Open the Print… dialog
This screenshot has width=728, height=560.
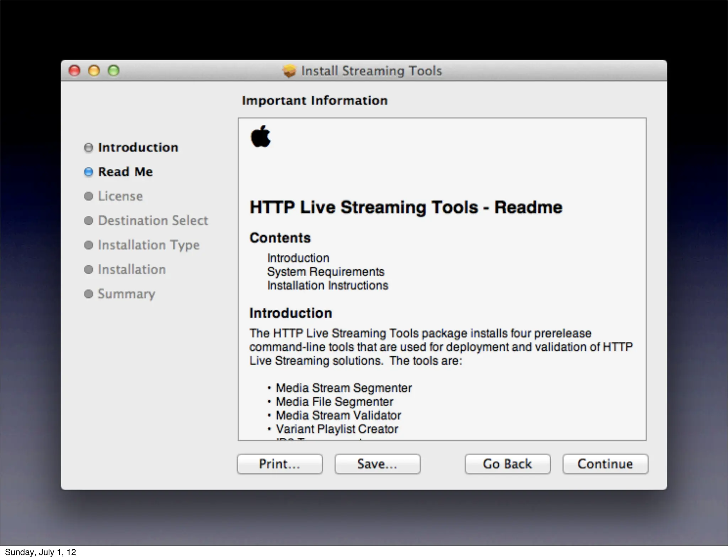point(280,464)
